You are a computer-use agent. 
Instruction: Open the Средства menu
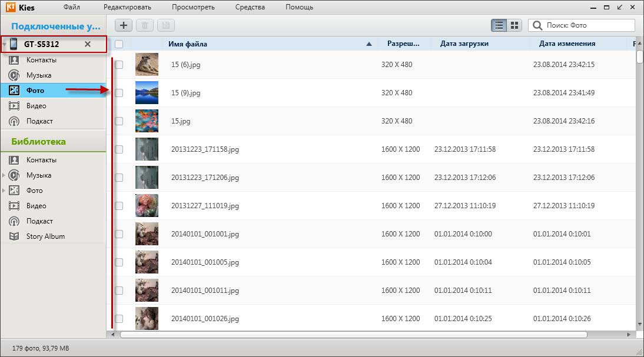pyautogui.click(x=250, y=7)
